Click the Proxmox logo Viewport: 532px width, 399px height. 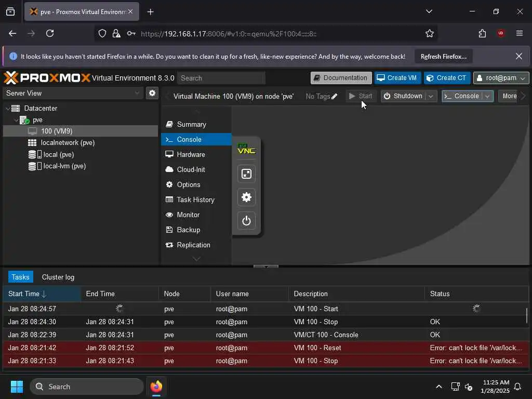[47, 78]
